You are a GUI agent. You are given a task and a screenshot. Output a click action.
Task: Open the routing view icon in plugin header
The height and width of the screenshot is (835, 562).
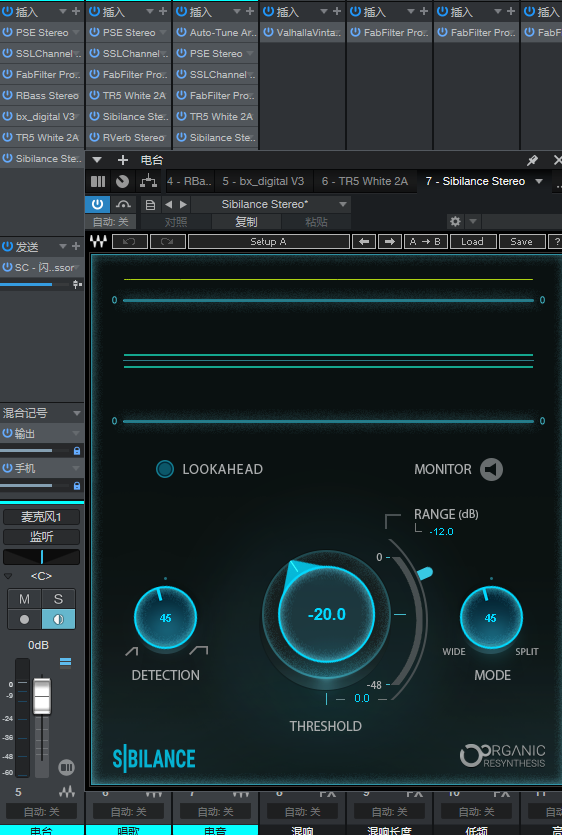click(x=148, y=182)
